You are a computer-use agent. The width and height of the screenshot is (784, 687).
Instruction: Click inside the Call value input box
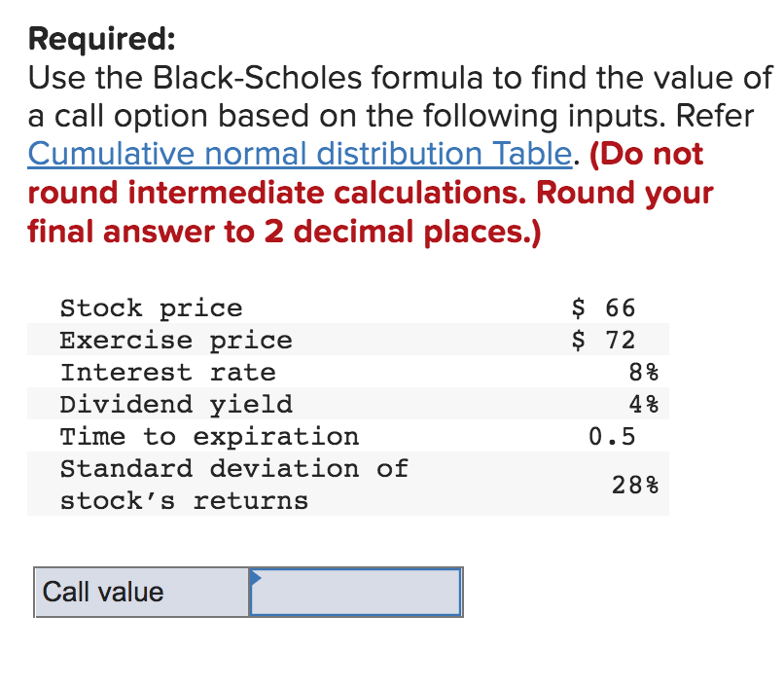click(x=355, y=592)
